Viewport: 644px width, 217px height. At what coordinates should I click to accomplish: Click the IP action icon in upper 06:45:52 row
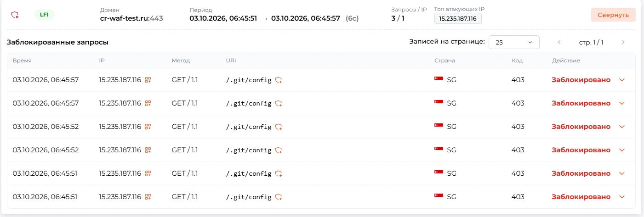click(148, 127)
